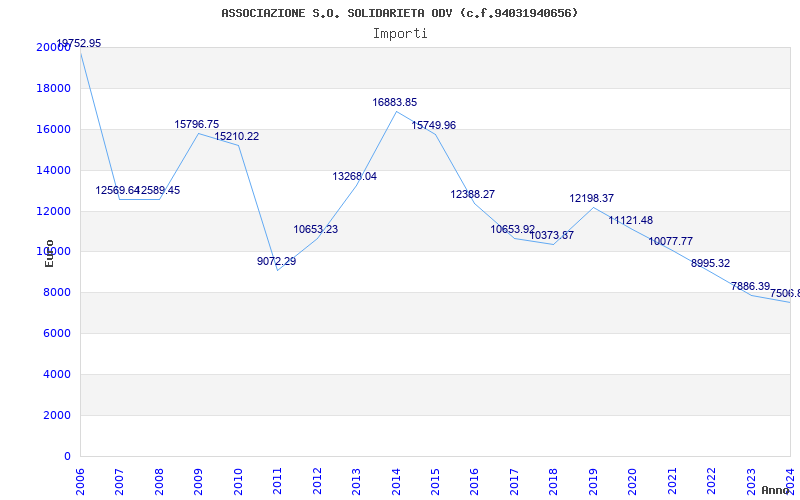The width and height of the screenshot is (800, 500).
Task: Click the 2017 year axis label
Action: point(514,482)
